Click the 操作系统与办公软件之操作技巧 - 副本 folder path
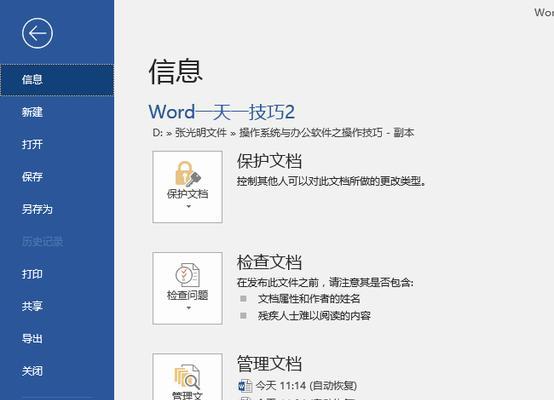The width and height of the screenshot is (554, 400). click(326, 133)
